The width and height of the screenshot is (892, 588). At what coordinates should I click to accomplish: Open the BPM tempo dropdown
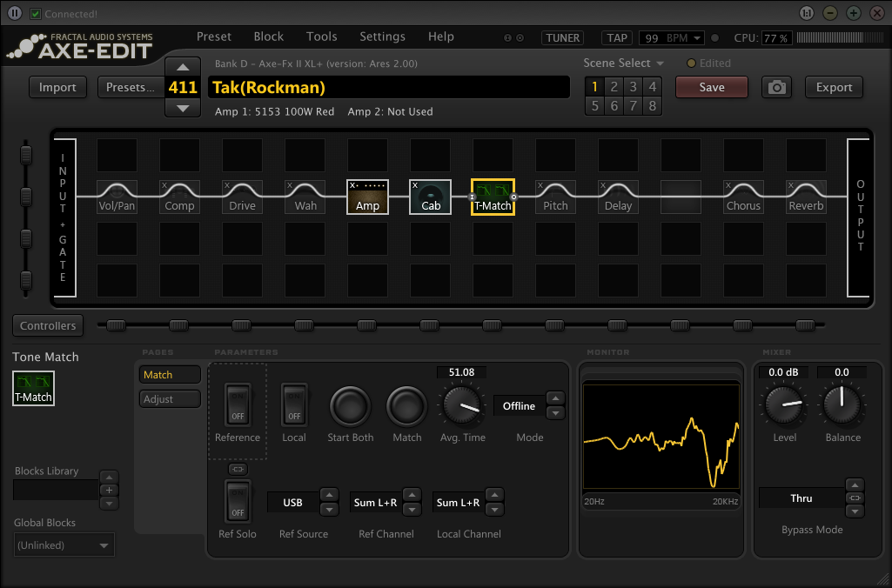click(x=697, y=38)
